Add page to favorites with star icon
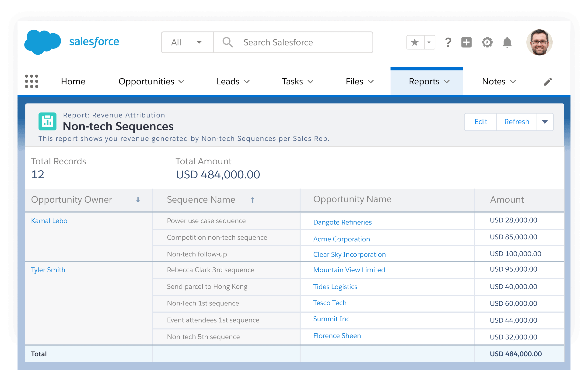Viewport: 588px width, 391px height. pos(415,42)
